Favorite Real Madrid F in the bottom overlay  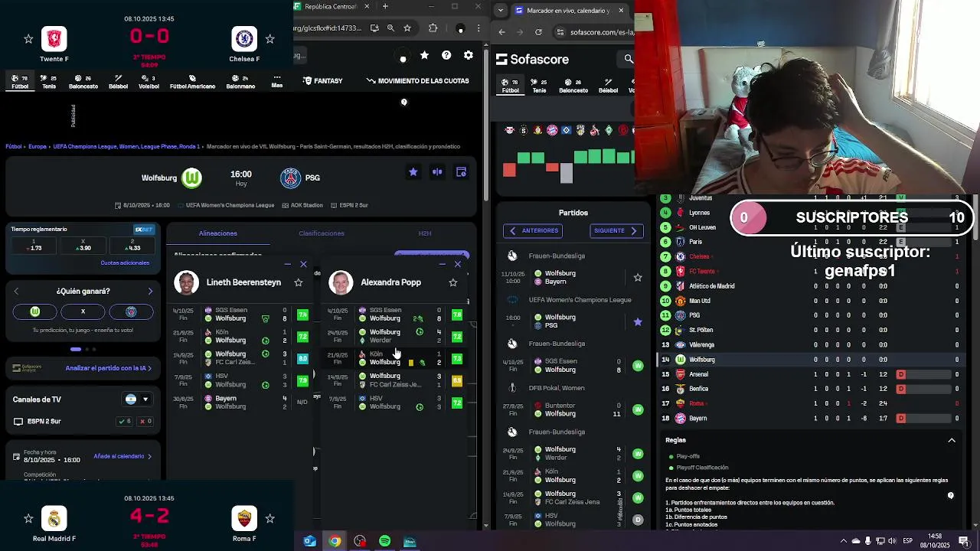28,518
